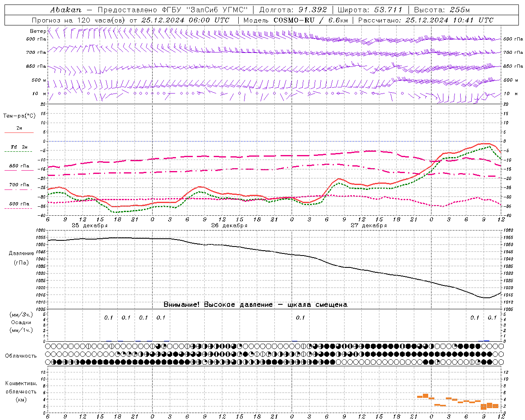525x420 pixels.
Task: Click the "Td 2м" dew point legend entry
Action: [x=19, y=147]
